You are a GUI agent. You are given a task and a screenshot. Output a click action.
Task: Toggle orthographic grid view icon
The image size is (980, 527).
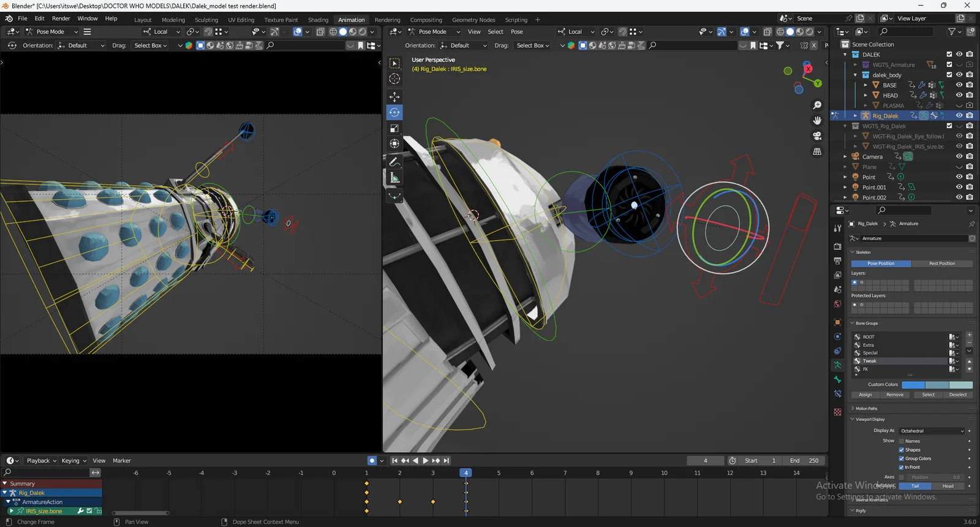[817, 151]
